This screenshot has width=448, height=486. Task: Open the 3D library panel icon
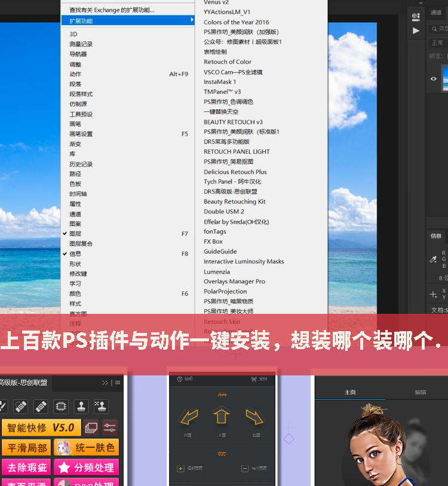coord(416,17)
